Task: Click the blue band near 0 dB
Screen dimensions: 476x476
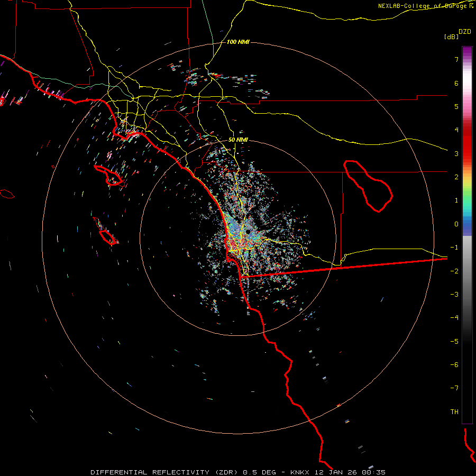Action: [467, 226]
